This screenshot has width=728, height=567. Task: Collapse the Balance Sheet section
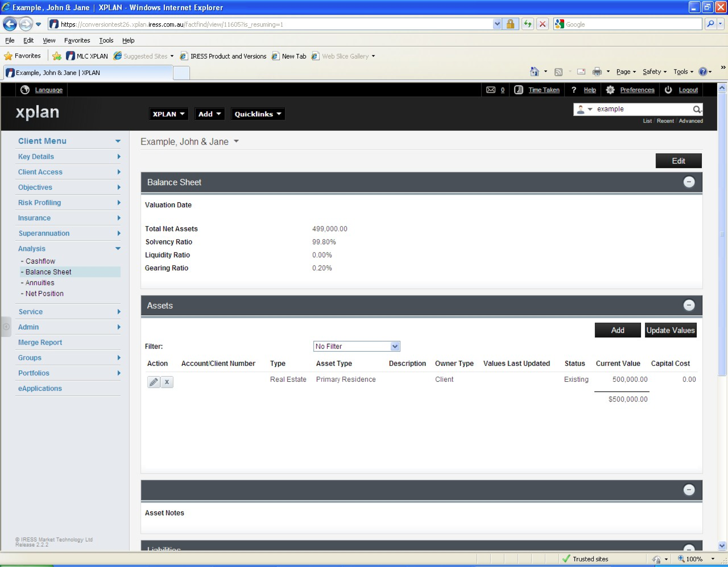point(689,182)
